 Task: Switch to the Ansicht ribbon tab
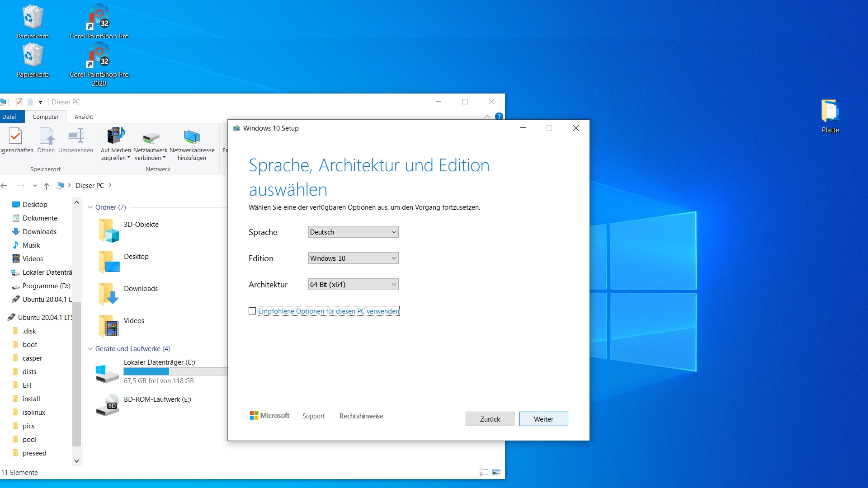(x=84, y=117)
